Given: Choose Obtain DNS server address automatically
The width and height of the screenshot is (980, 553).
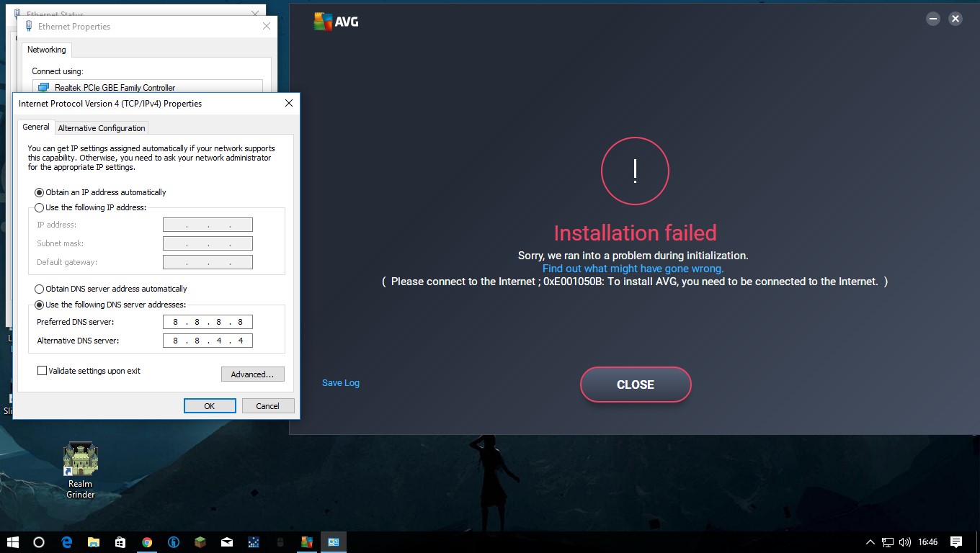Looking at the screenshot, I should tap(40, 289).
